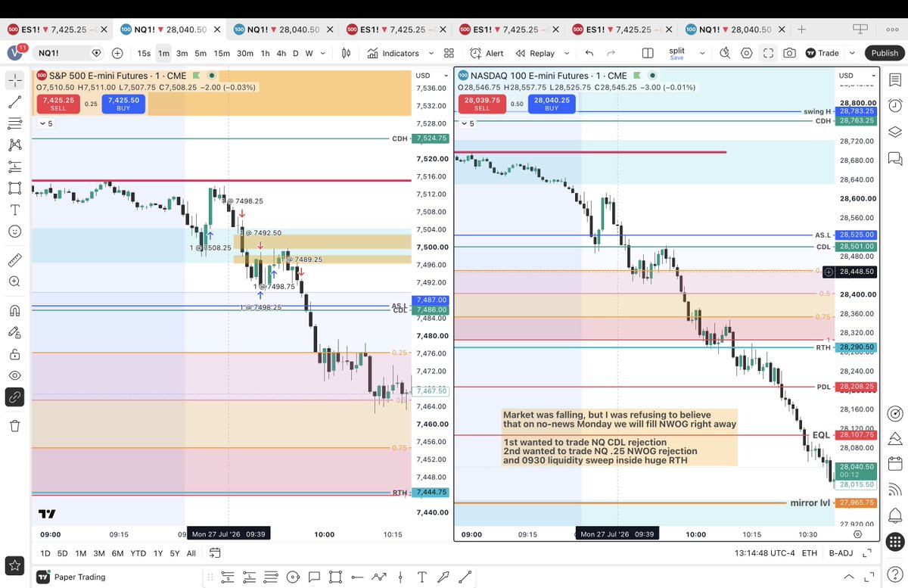Select the 15s timeframe
908x588 pixels.
click(144, 53)
